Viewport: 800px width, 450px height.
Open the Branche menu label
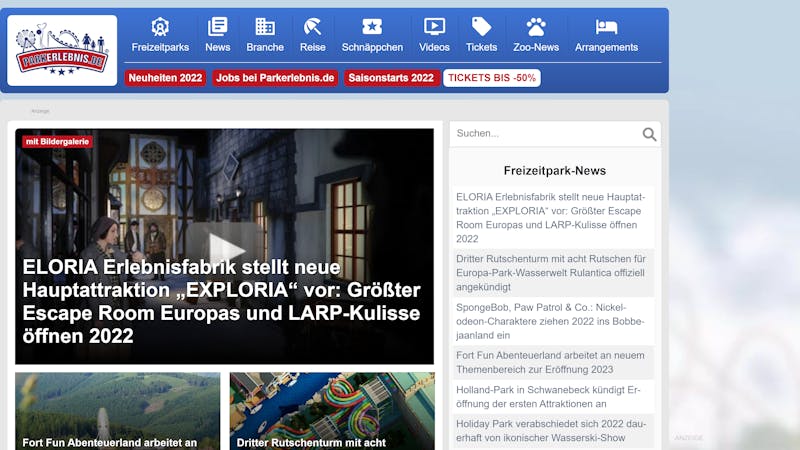click(265, 47)
